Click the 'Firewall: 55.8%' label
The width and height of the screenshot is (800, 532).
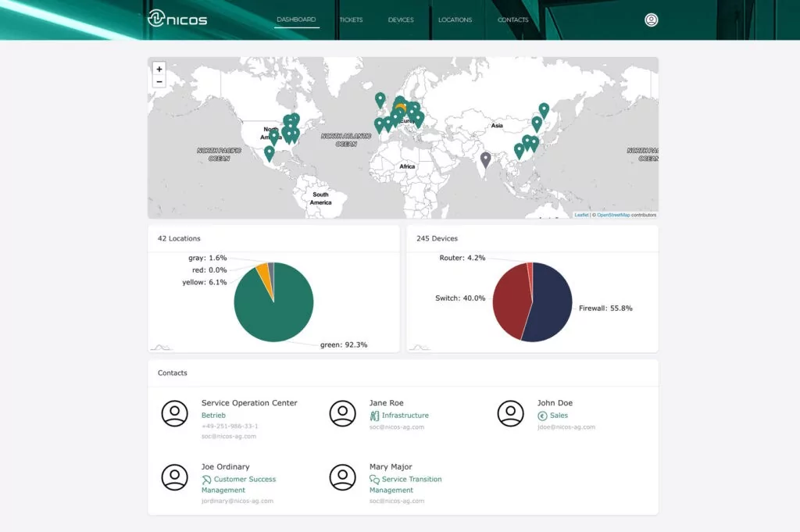tap(605, 308)
